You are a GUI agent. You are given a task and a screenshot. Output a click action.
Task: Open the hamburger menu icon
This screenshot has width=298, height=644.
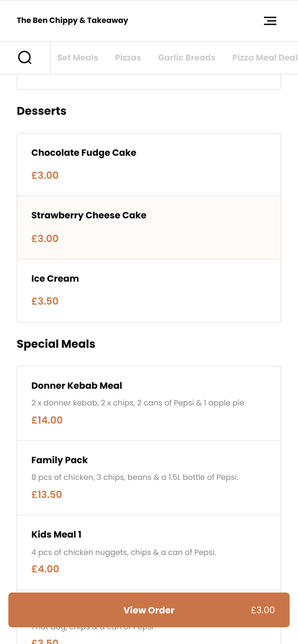[x=270, y=21]
